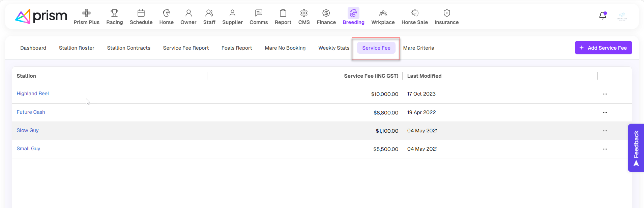Open the user profile avatar
Viewport: 644px width, 208px height.
pyautogui.click(x=622, y=16)
